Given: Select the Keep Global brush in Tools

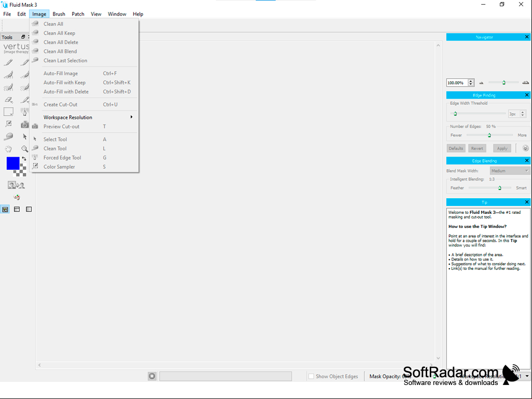Looking at the screenshot, I should point(8,88).
